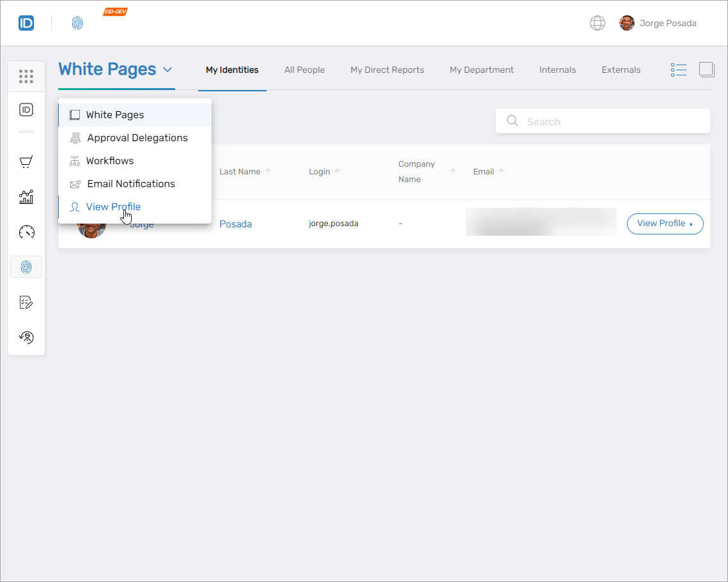Select the fingerprint identities sidebar icon

(x=26, y=267)
